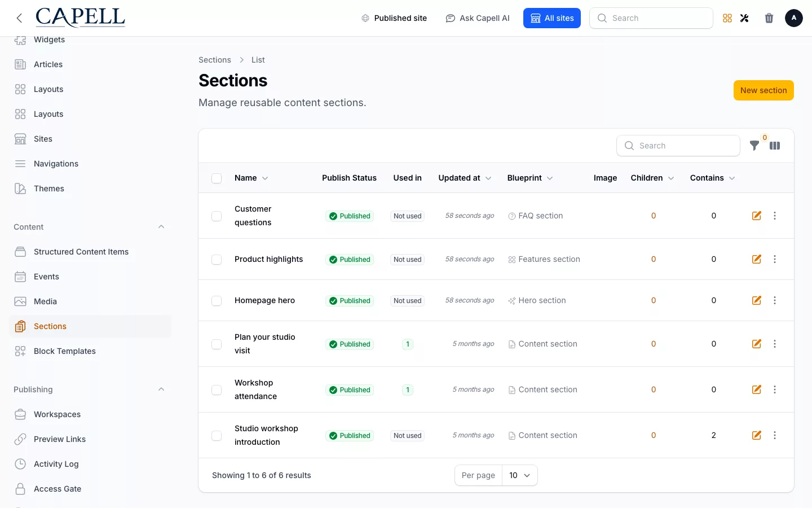Click the Block Templates icon
Screen dimensions: 812x508
click(20, 351)
